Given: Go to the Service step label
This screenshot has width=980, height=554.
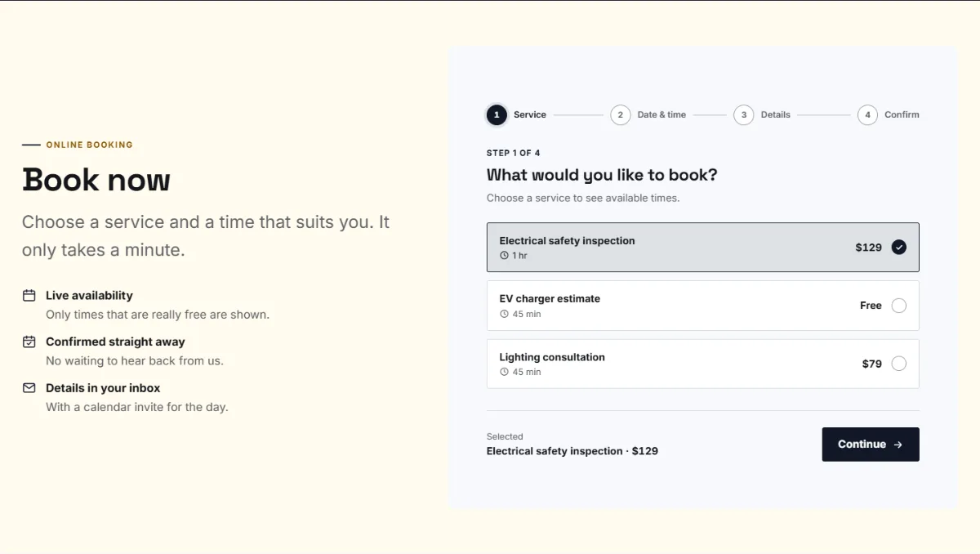Looking at the screenshot, I should coord(530,115).
